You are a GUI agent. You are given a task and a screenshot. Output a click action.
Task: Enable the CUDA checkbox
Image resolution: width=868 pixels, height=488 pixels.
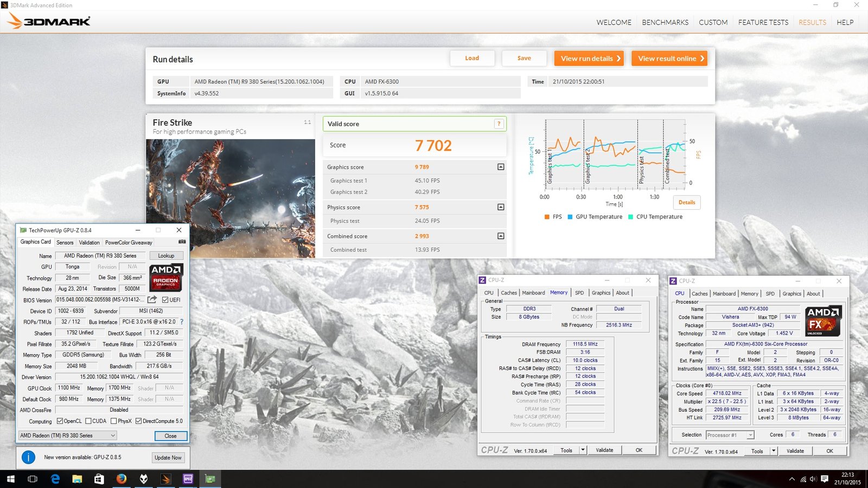click(x=88, y=421)
